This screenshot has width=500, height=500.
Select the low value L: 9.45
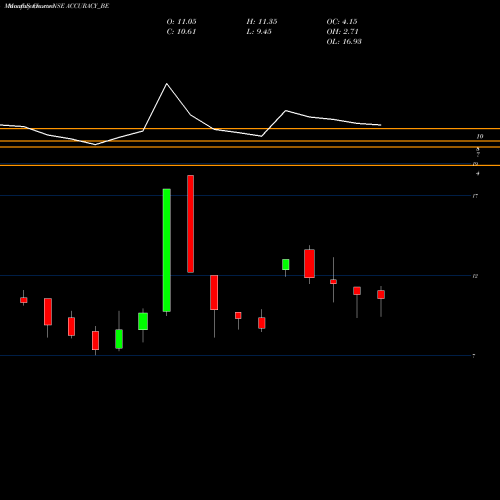click(259, 32)
